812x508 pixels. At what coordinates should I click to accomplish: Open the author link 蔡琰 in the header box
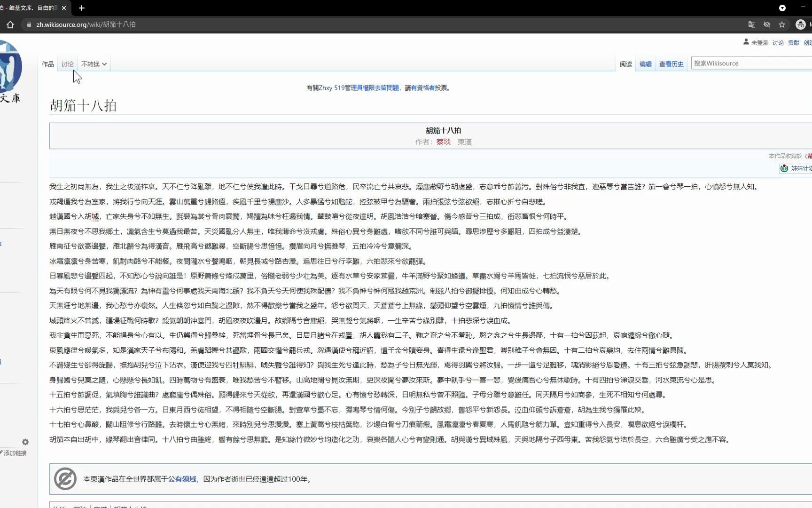pos(444,142)
